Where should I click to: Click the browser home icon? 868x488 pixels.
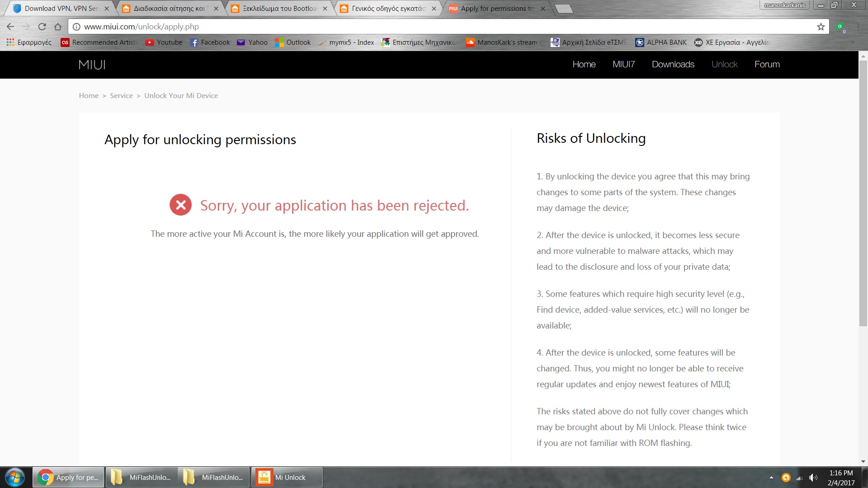tap(58, 27)
